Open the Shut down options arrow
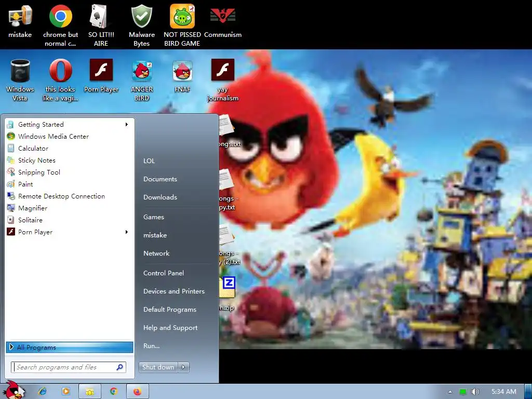The width and height of the screenshot is (532, 399). coord(183,367)
